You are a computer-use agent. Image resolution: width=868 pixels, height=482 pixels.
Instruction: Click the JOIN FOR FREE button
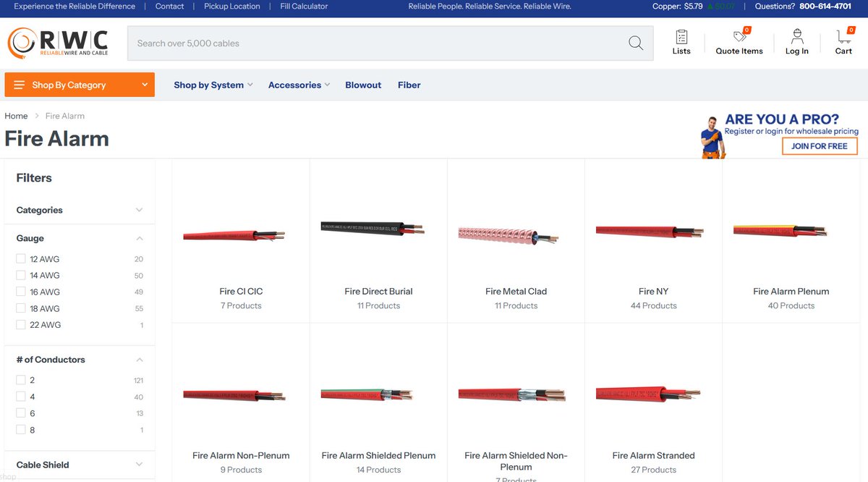[820, 145]
